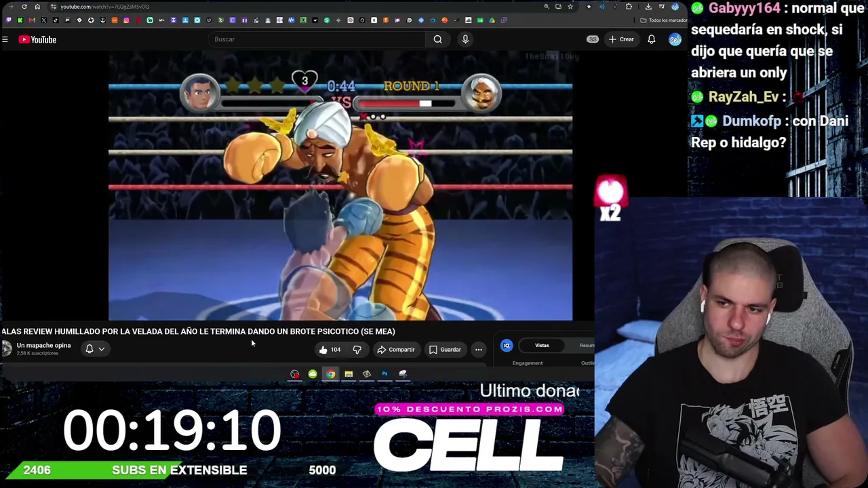The height and width of the screenshot is (488, 868).
Task: Open the Chrome profile avatar
Action: tap(675, 7)
